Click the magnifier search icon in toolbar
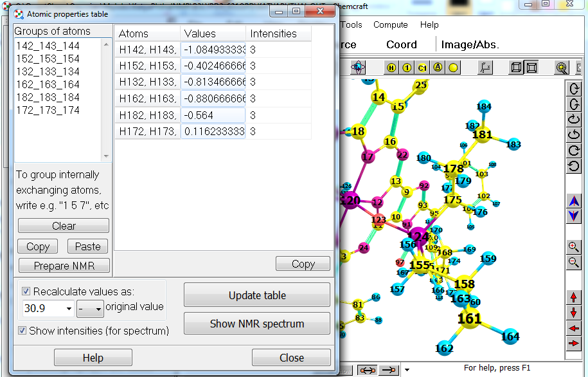 562,68
